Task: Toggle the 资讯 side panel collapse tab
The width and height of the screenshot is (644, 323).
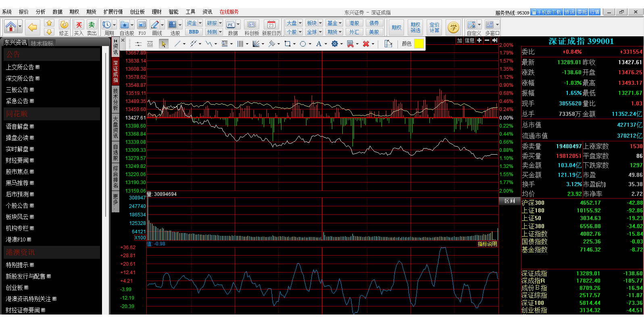Action: click(115, 46)
